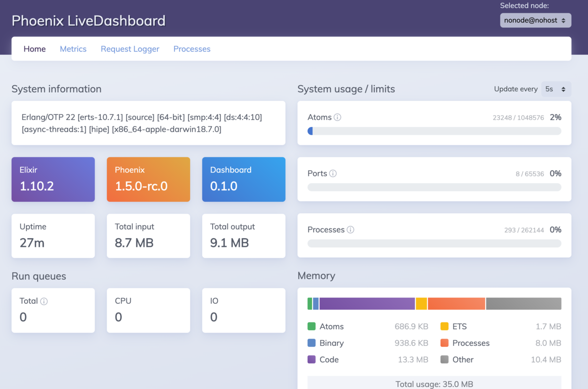Go to the Request Logger tab
This screenshot has height=389, width=588.
(x=130, y=49)
